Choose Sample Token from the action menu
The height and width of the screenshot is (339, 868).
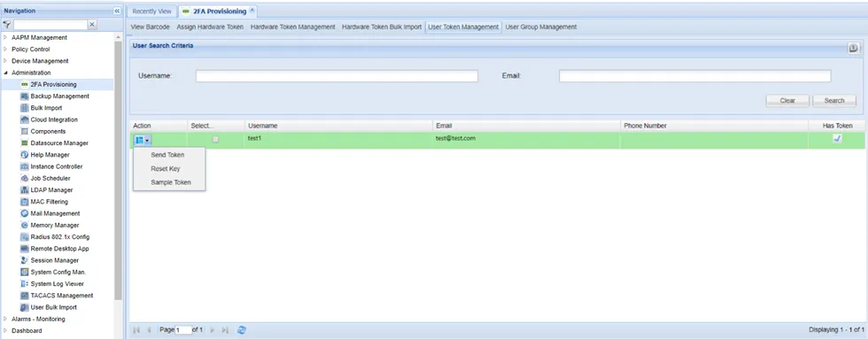pos(169,182)
